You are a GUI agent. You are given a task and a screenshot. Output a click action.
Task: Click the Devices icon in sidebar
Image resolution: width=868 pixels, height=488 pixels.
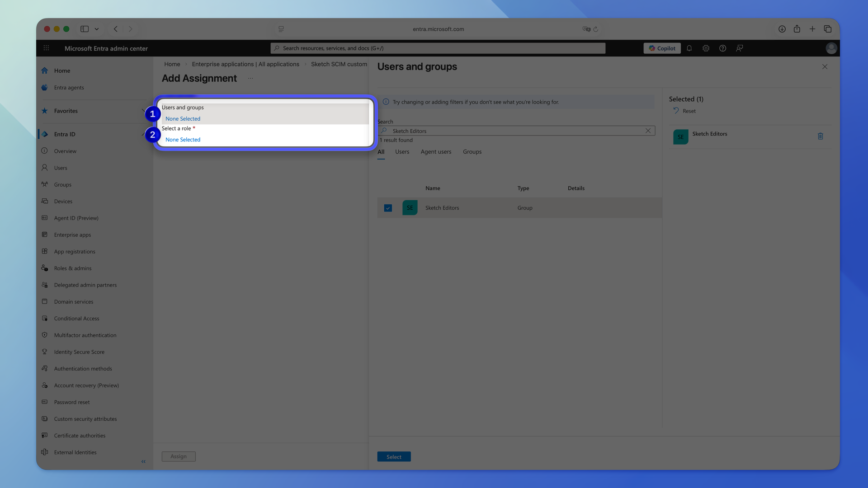pos(44,201)
